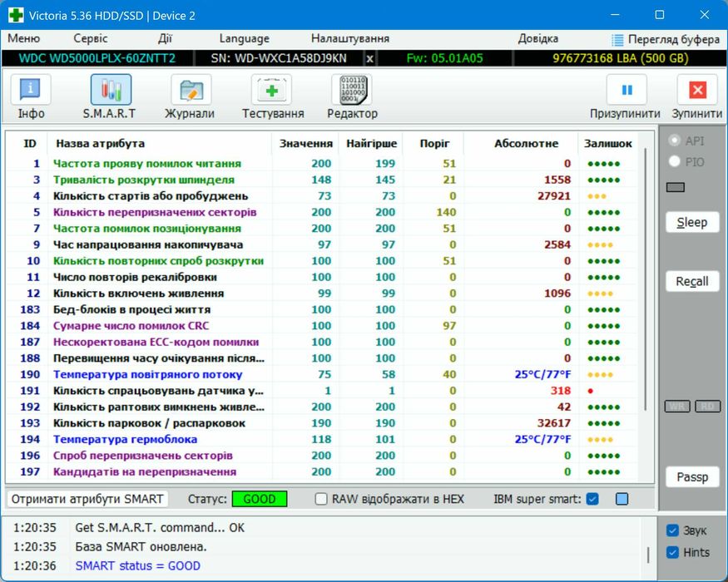Select row Час напрацювання накопичувача

coord(321,244)
